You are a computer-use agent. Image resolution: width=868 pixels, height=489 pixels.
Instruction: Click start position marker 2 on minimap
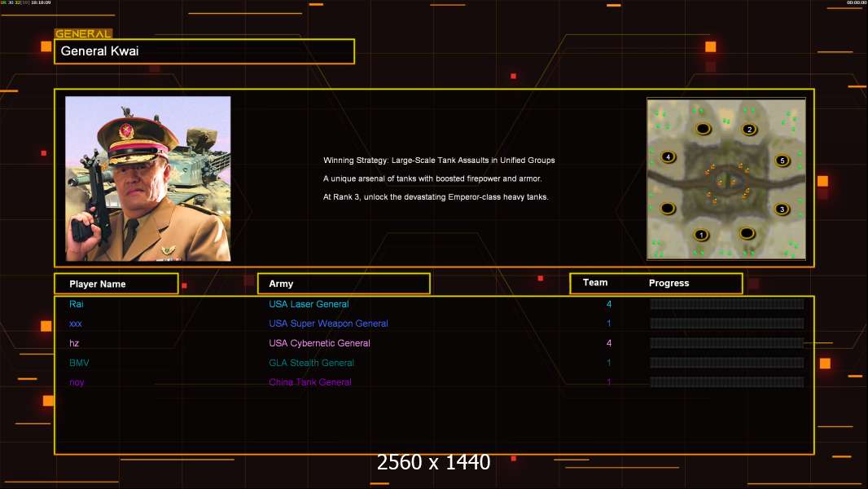click(750, 130)
